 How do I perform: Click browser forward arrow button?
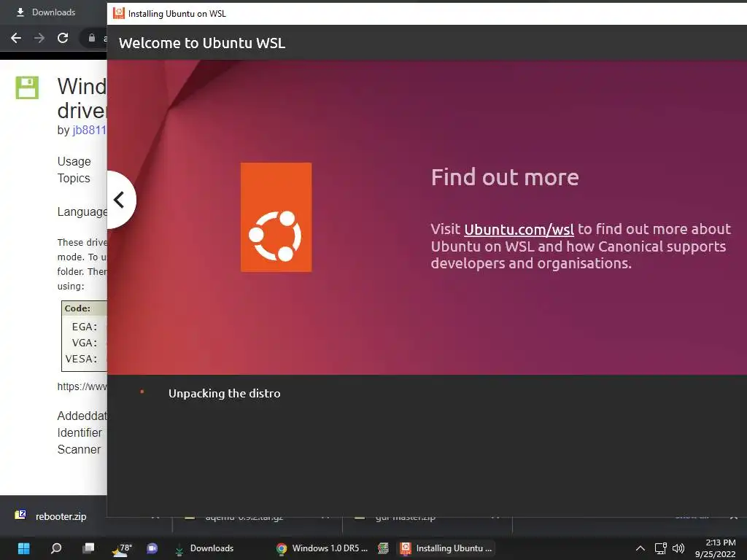pyautogui.click(x=39, y=38)
